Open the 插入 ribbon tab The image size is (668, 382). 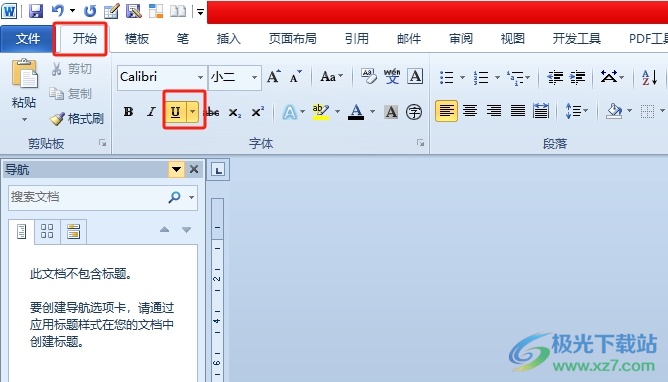[x=229, y=39]
